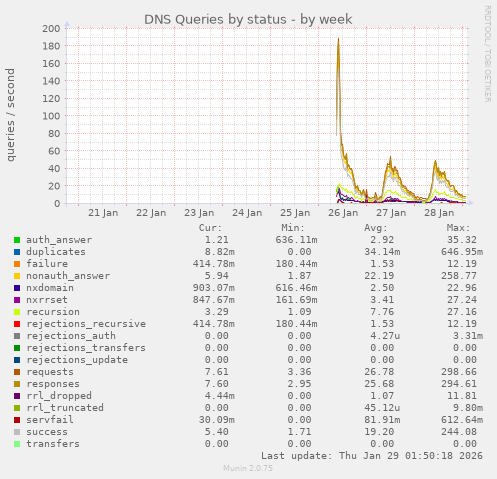This screenshot has width=497, height=479.
Task: Select the auth_answer legend label
Action: click(59, 240)
